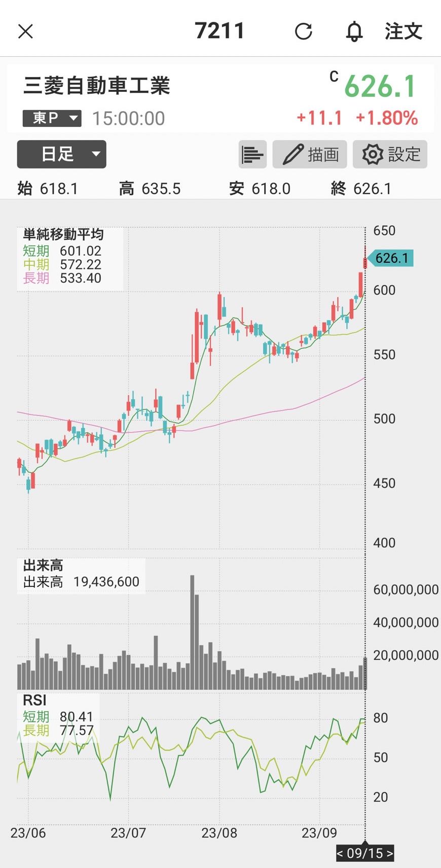The image size is (441, 868).
Task: Tap the +11.1 price change value
Action: pos(319,118)
